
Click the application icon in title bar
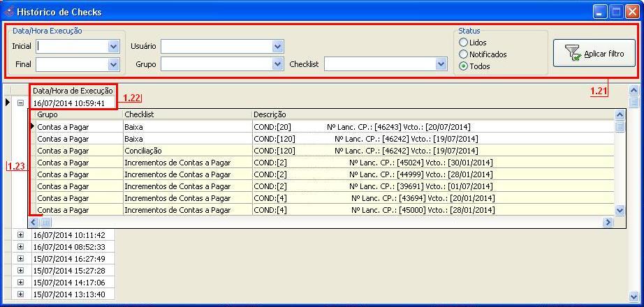click(x=9, y=12)
